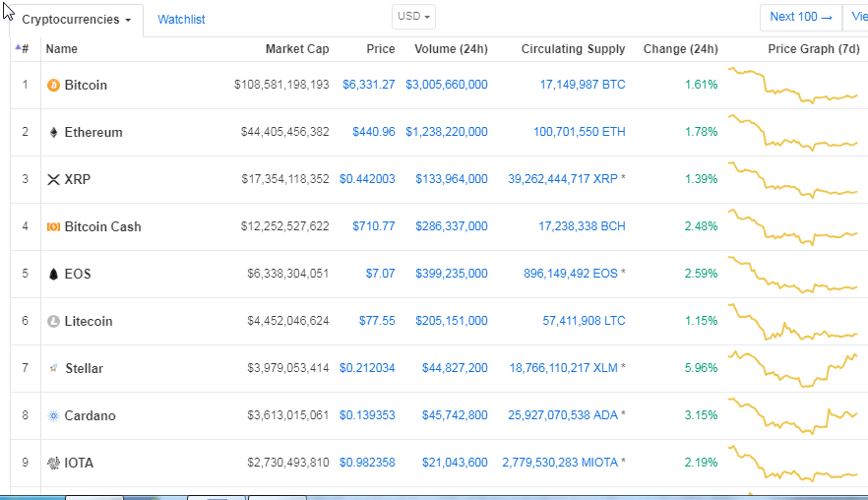Click XRP supply 39,262,444,717 XRP

pos(563,179)
